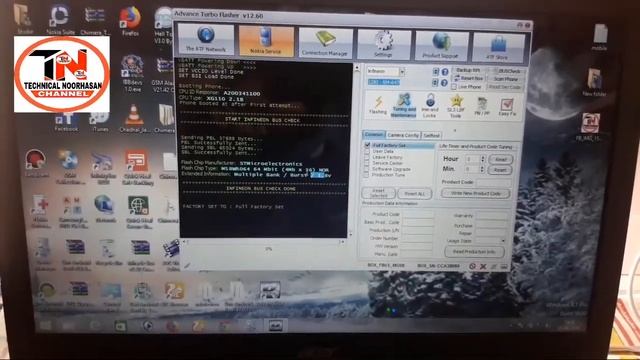The height and width of the screenshot is (360, 640).
Task: Click spinner beside phone model field
Action: (435, 83)
